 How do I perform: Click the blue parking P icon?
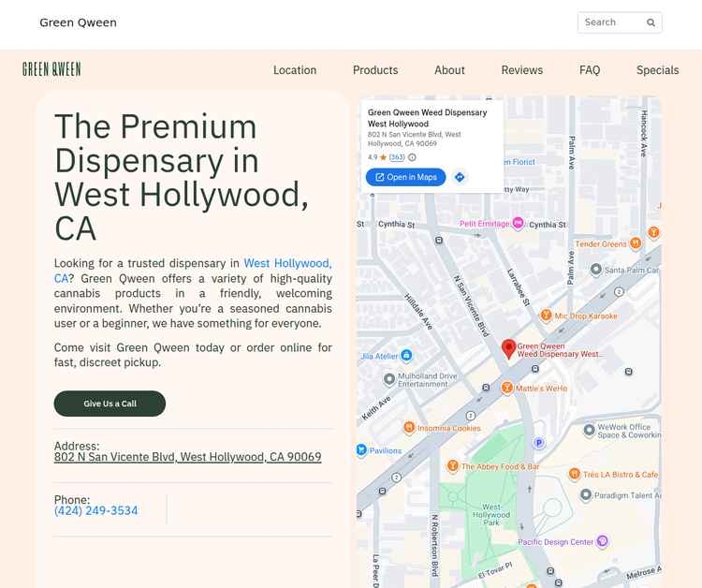[x=539, y=443]
